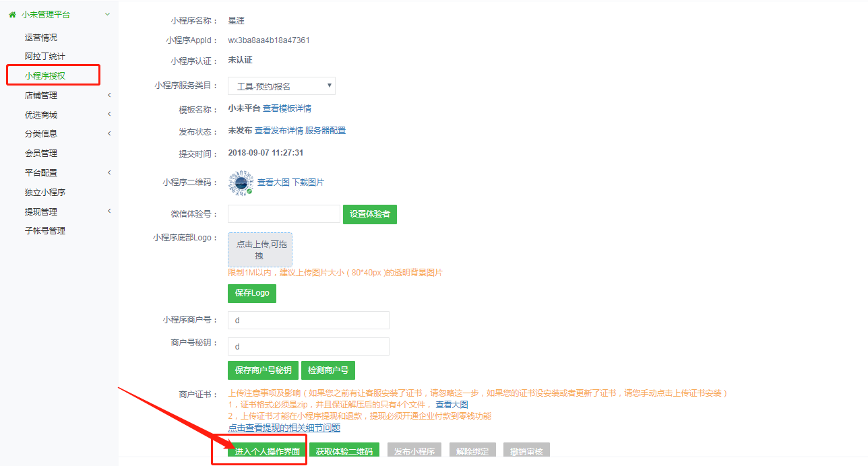Image resolution: width=868 pixels, height=466 pixels.
Task: Click the Logo upload drop area
Action: 261,251
